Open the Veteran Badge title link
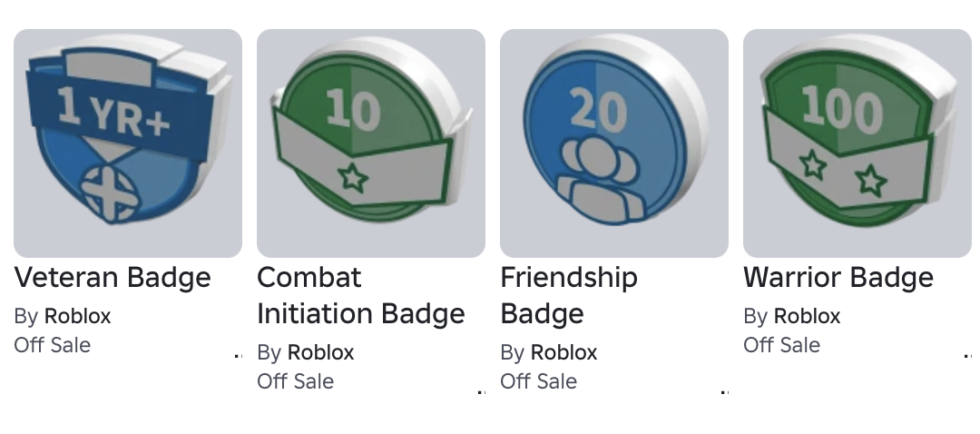The height and width of the screenshot is (434, 980). 113,277
